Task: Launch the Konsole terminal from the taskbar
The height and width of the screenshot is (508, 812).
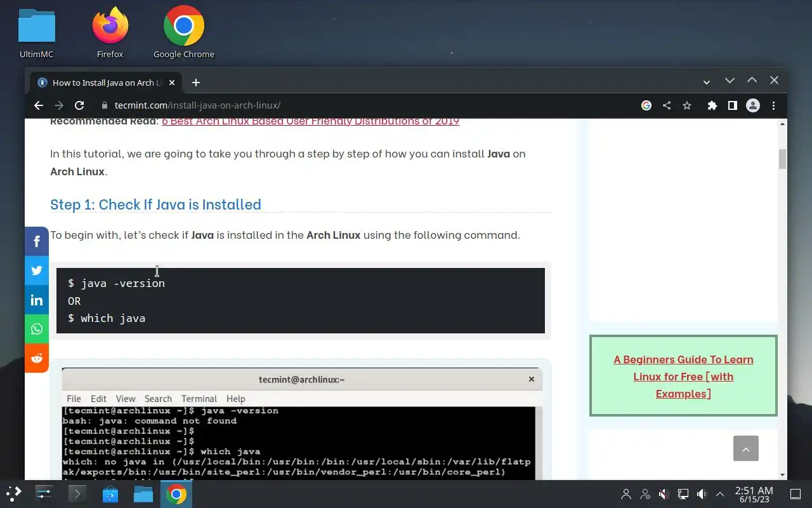Action: (x=77, y=494)
